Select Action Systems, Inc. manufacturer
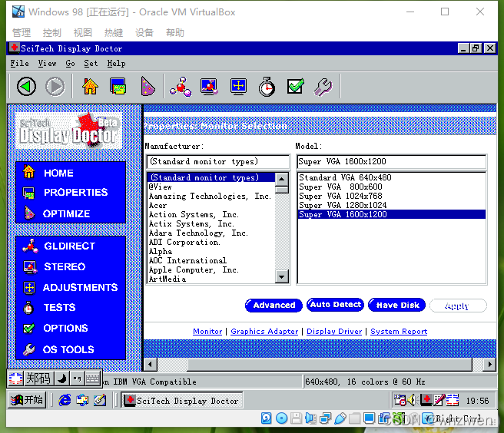Screen dimensions: 504x433 [211, 214]
